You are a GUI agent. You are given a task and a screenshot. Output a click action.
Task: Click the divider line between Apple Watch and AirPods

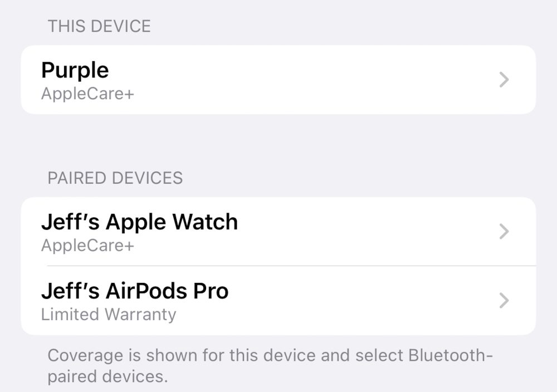(x=291, y=266)
